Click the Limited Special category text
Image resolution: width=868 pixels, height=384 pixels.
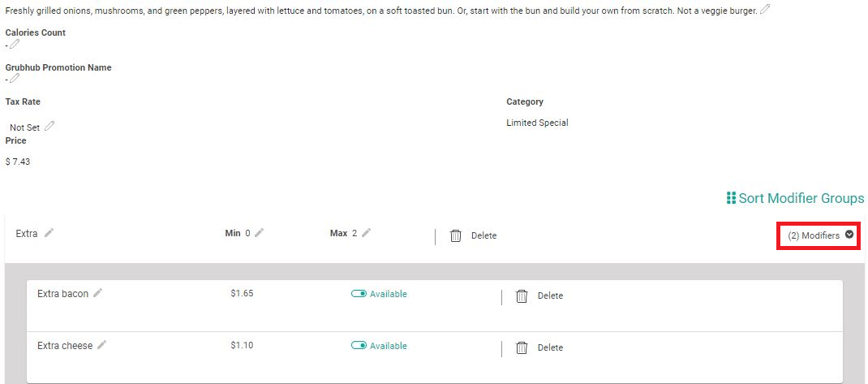click(x=537, y=123)
